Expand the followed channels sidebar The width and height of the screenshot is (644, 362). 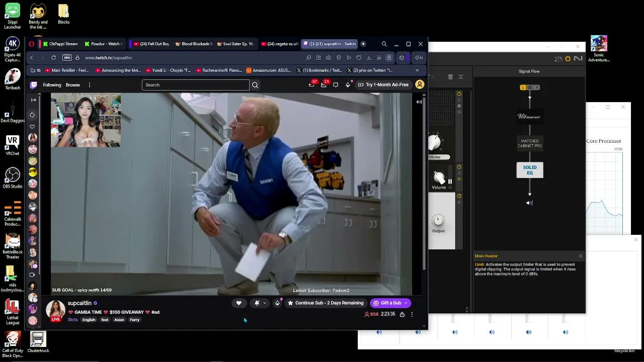(33, 100)
